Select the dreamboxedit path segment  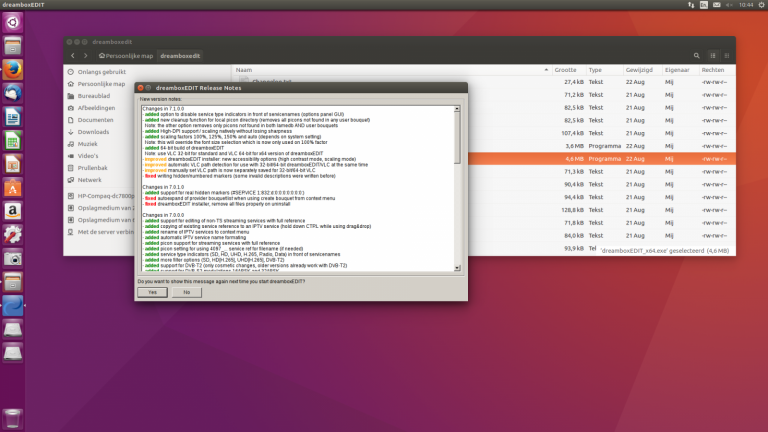(x=179, y=55)
